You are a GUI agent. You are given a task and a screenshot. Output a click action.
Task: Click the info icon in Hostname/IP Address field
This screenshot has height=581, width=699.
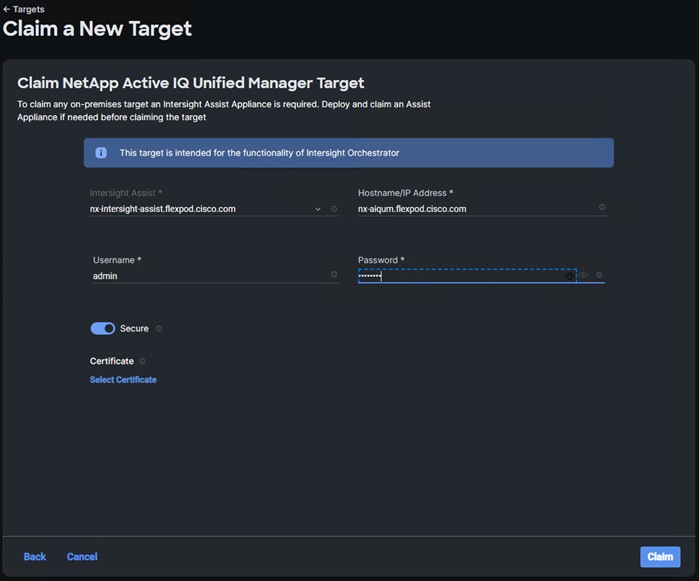(602, 208)
